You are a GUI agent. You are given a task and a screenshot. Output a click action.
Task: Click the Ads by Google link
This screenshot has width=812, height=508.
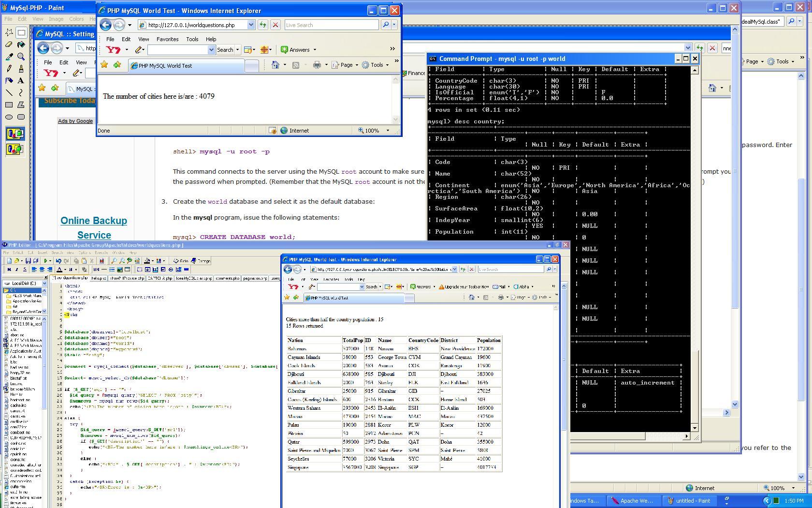point(75,121)
